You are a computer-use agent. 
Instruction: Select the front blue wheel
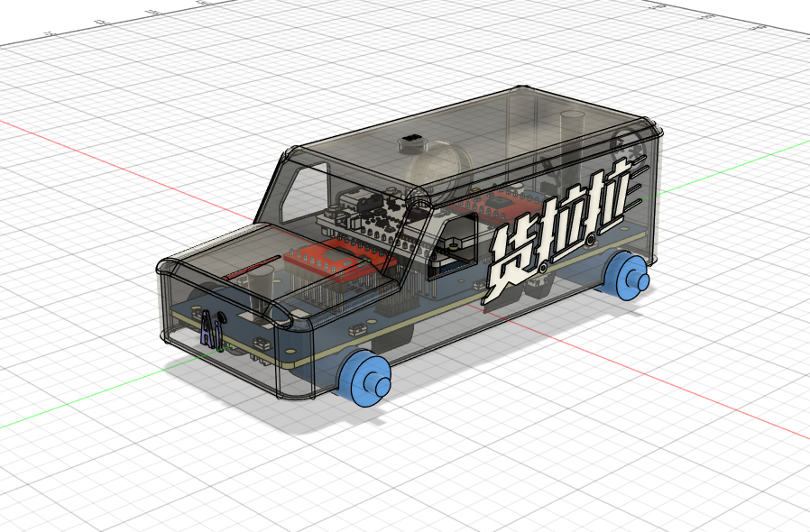point(366,379)
